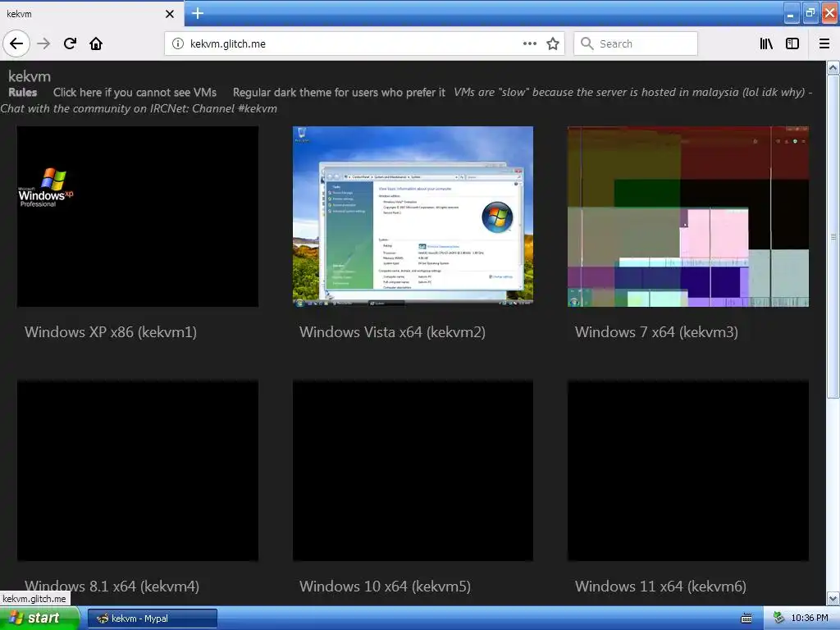Open black Windows 8.1 x64 thumbnail
This screenshot has width=840, height=630.
click(x=138, y=470)
